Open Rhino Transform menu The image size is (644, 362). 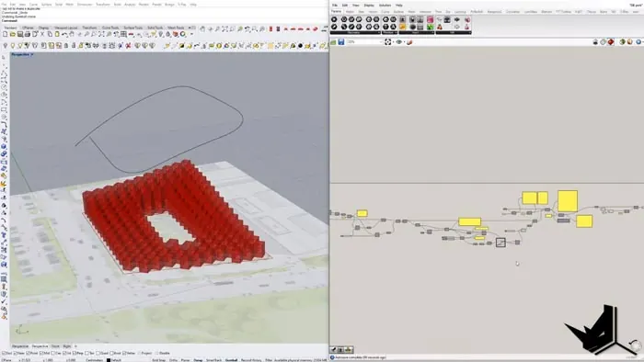click(x=103, y=4)
